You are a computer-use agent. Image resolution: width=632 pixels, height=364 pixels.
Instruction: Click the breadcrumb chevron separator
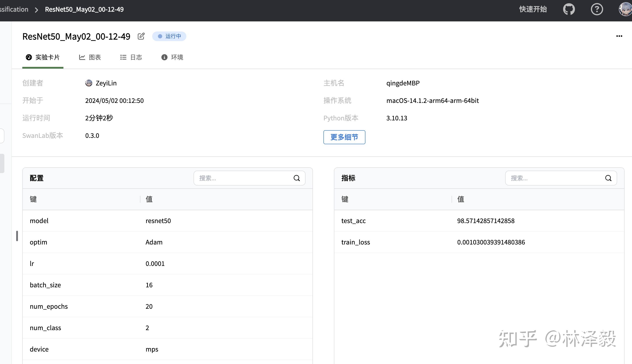pos(37,10)
